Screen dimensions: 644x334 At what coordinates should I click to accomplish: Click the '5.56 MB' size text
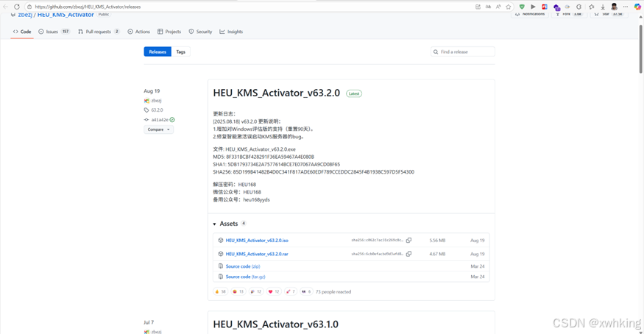437,241
